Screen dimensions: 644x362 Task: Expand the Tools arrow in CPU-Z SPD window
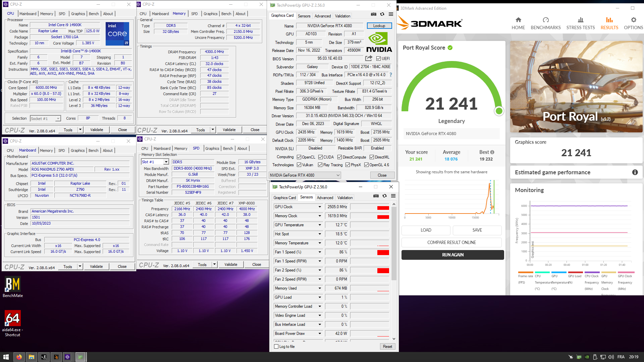point(214,264)
